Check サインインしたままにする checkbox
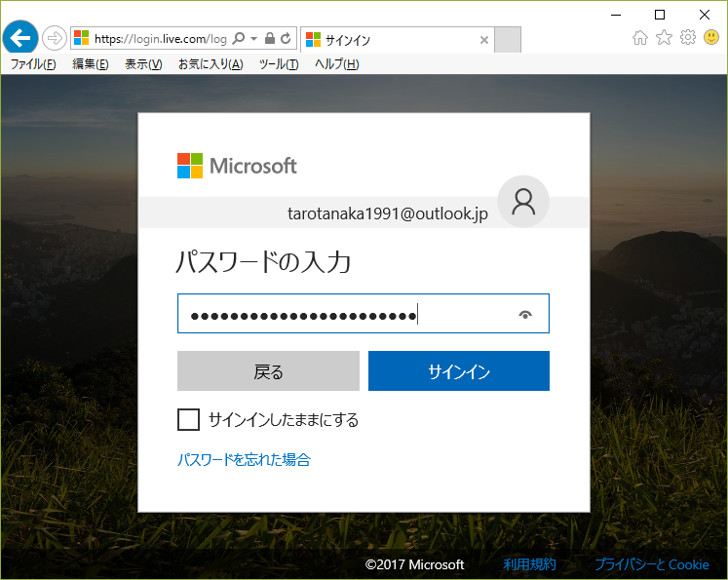 pyautogui.click(x=188, y=420)
